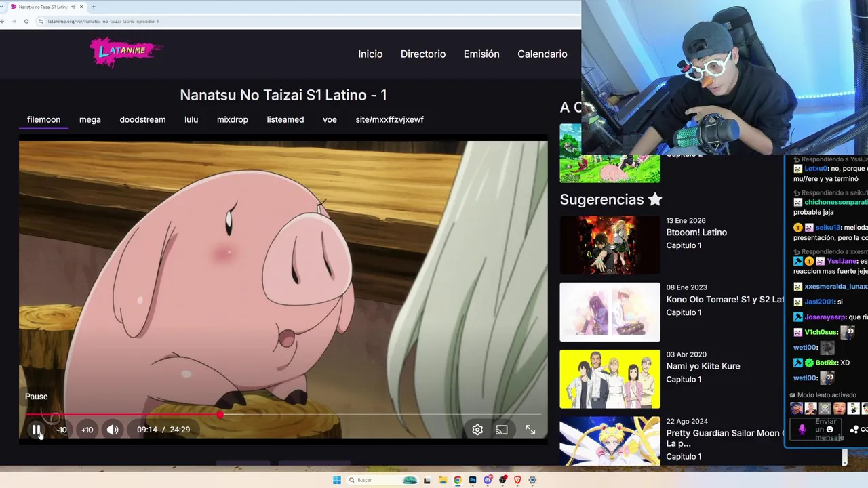Select the site/mxxffzvjxewf server tab

(x=389, y=119)
